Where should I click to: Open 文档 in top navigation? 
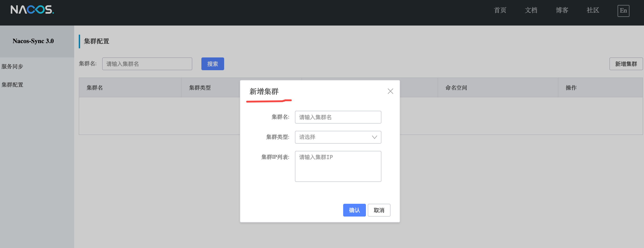(531, 10)
